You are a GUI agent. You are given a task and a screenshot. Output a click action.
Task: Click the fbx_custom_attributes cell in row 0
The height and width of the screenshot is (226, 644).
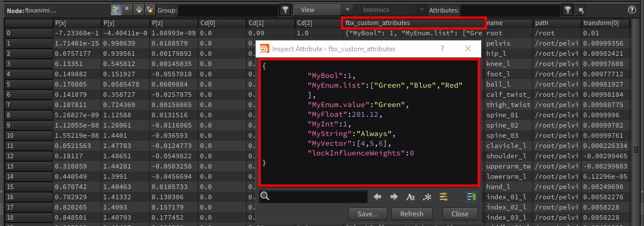tap(413, 33)
